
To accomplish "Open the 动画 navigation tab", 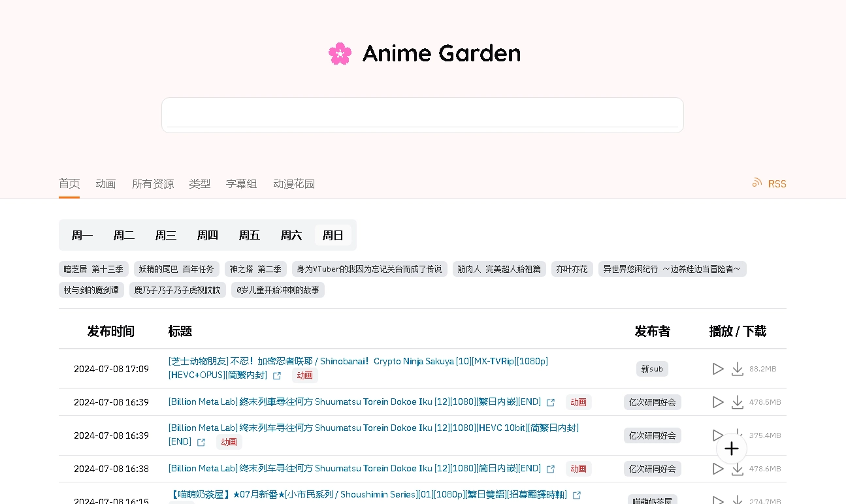I will pyautogui.click(x=106, y=183).
